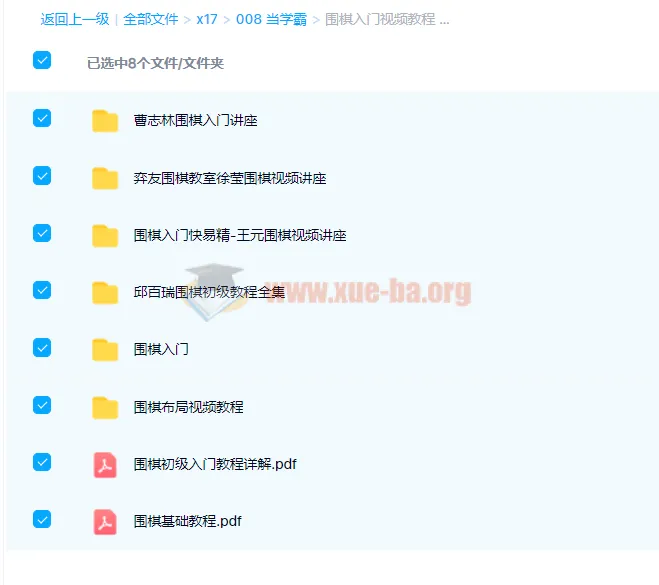Viewport: 659px width, 585px height.
Task: Toggle the select-all checkbox in header
Action: pyautogui.click(x=42, y=60)
